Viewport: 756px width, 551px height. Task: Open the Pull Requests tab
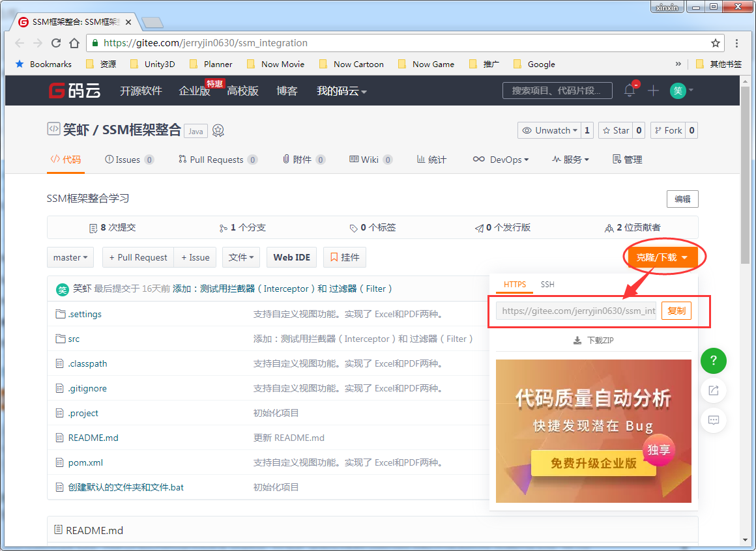click(218, 160)
